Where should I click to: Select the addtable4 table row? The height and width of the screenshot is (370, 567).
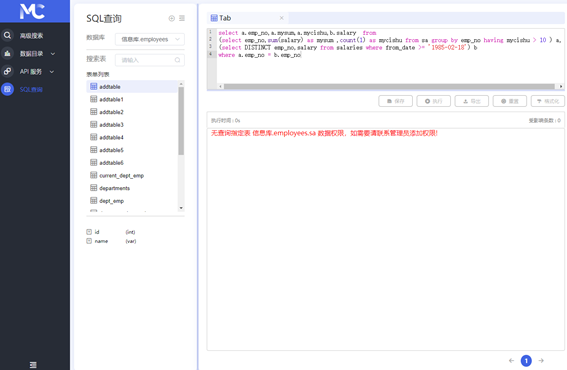click(132, 137)
